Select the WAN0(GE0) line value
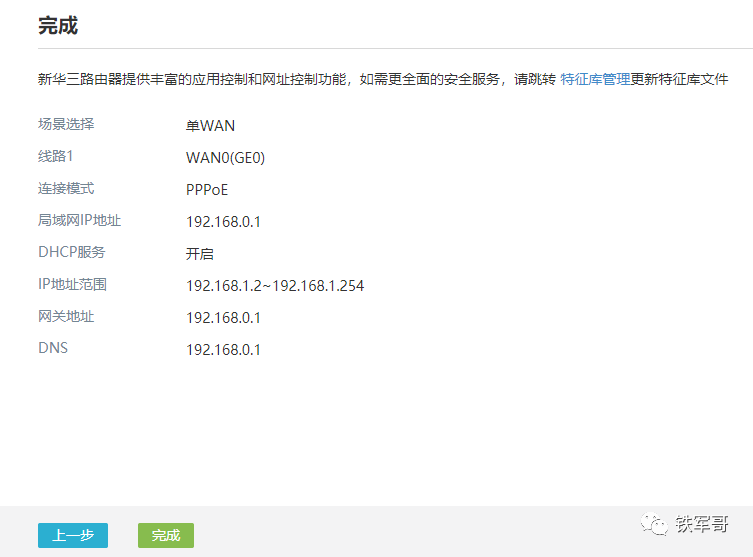The height and width of the screenshot is (557, 753). point(225,157)
